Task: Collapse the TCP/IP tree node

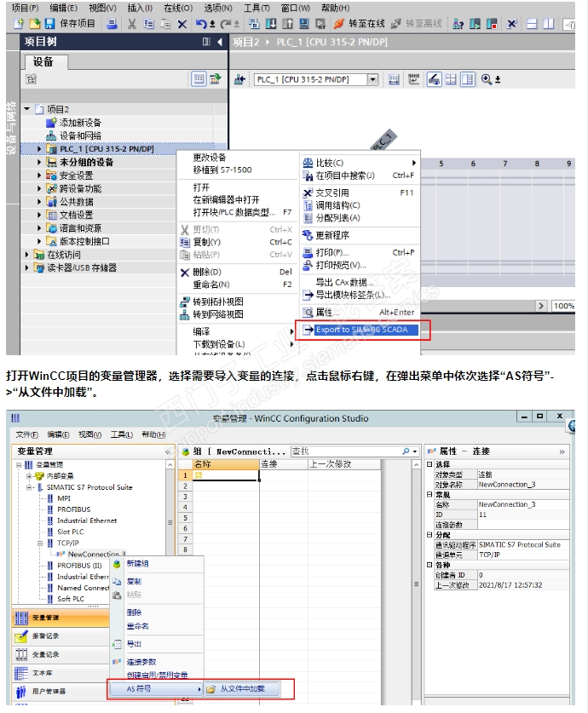Action: 40,543
